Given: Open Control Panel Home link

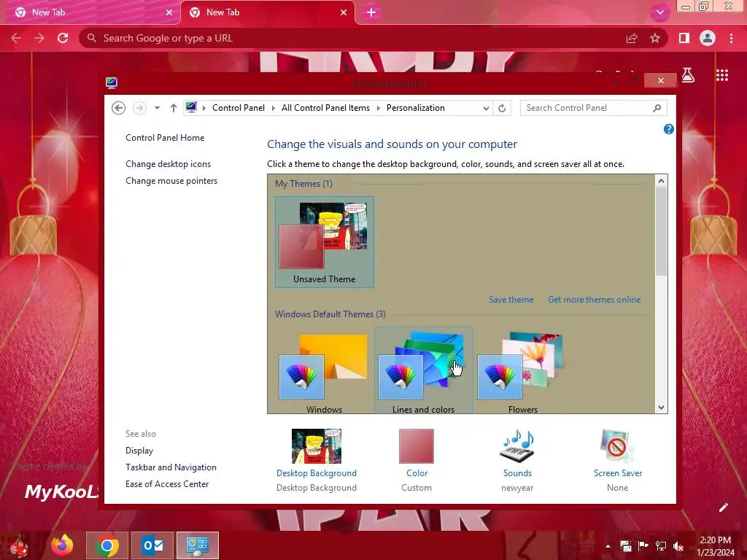Looking at the screenshot, I should click(x=165, y=138).
